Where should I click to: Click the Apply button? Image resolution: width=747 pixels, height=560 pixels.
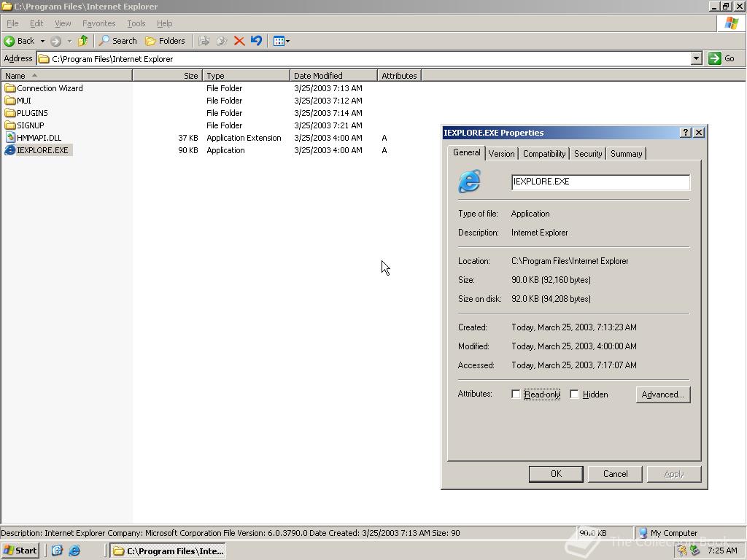[x=673, y=474]
